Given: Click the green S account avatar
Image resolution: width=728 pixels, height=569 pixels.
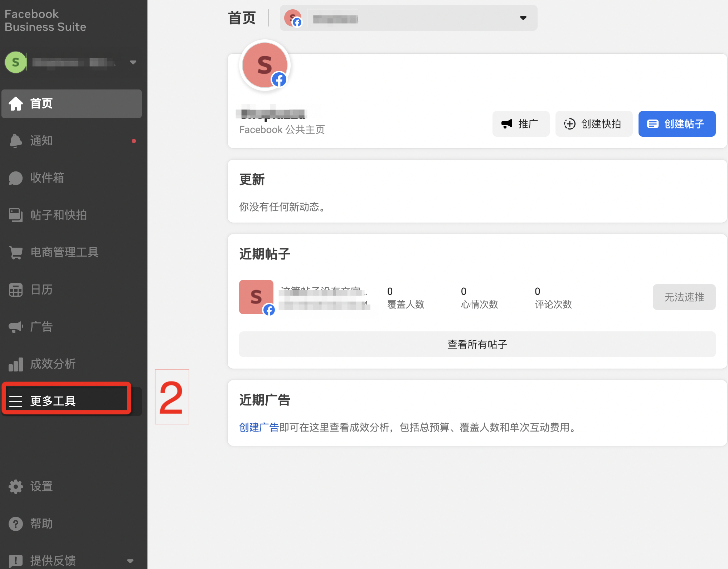Looking at the screenshot, I should [16, 62].
